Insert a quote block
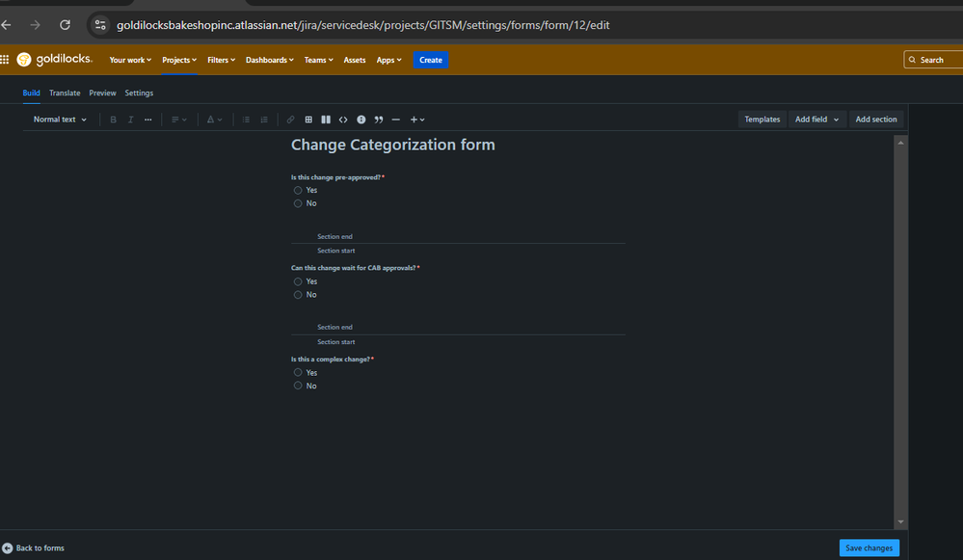This screenshot has height=560, width=963. [x=378, y=120]
